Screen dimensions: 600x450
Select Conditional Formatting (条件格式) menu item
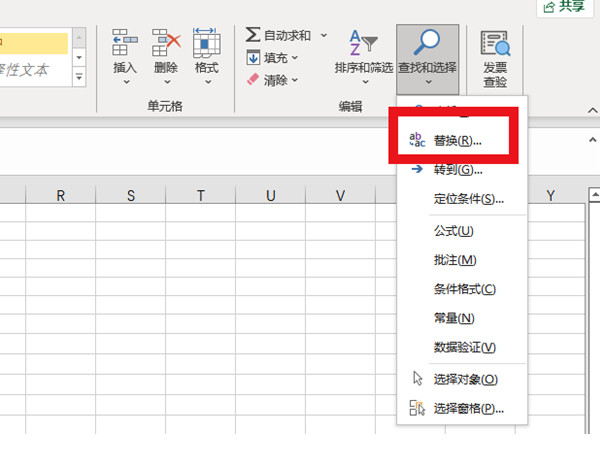pos(464,289)
